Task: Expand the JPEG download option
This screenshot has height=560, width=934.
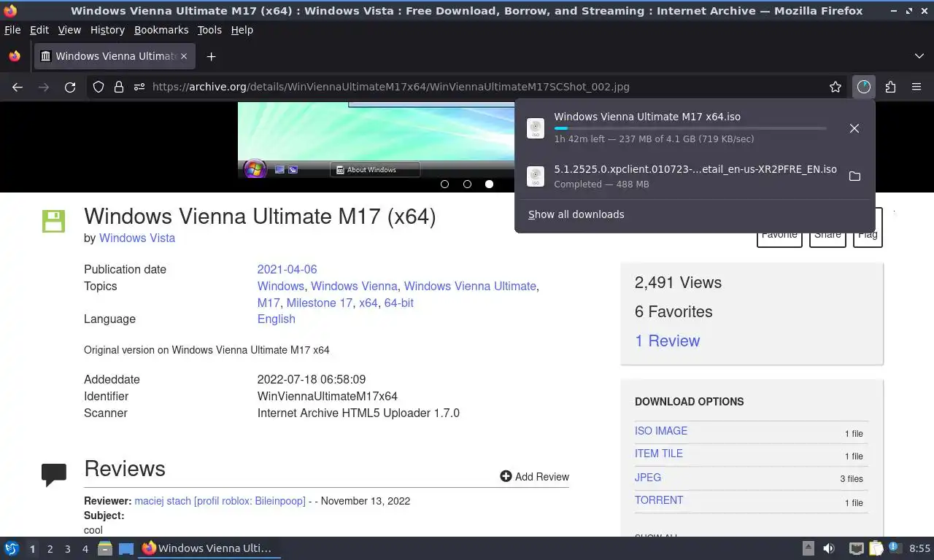Action: coord(648,478)
